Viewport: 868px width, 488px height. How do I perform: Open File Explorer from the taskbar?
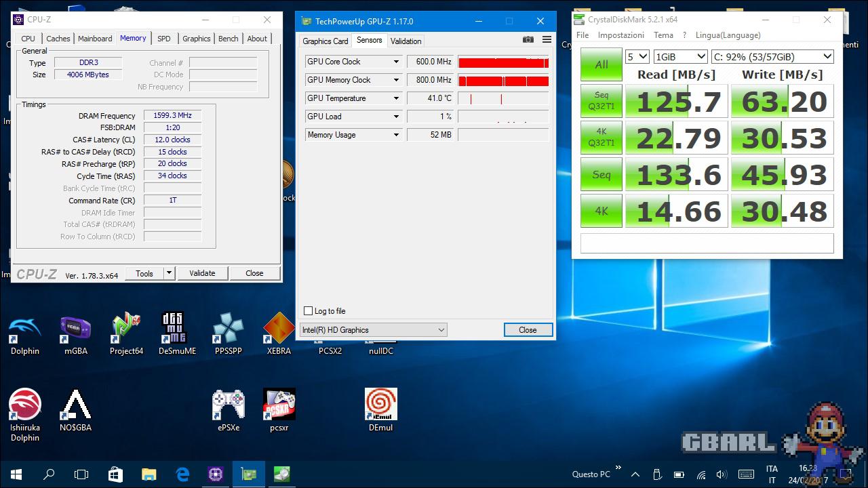(x=149, y=474)
